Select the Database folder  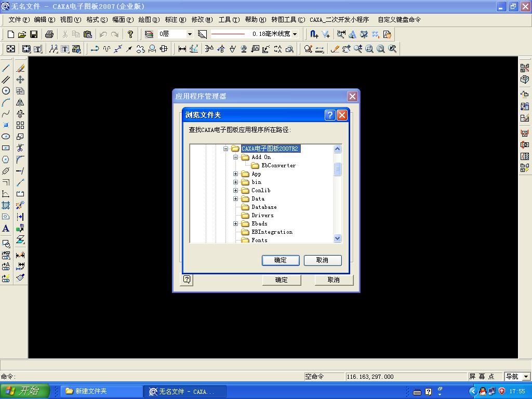264,207
